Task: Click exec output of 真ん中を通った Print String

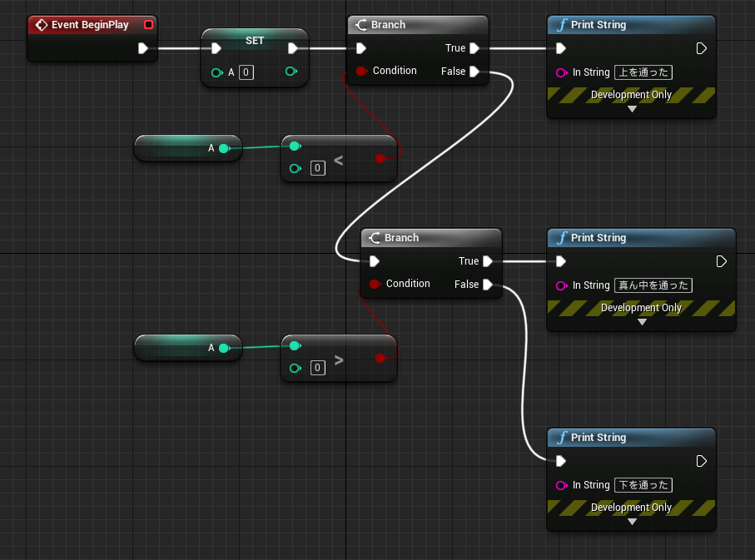Action: pos(722,261)
